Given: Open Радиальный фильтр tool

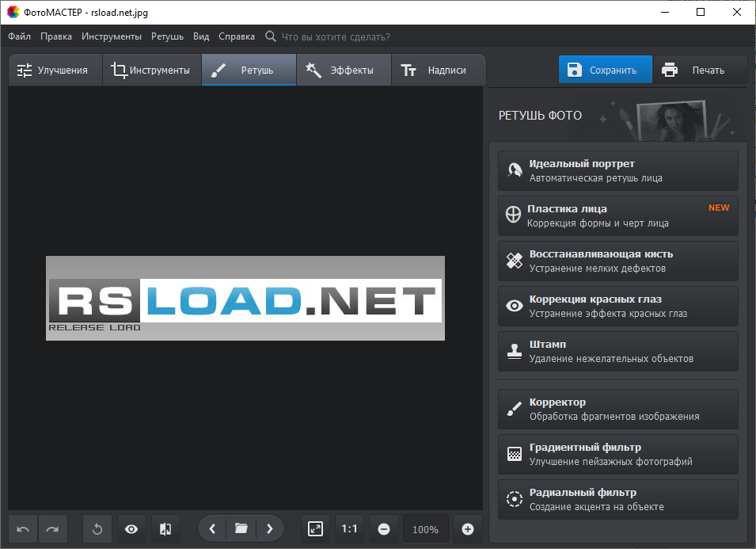Looking at the screenshot, I should tap(617, 499).
